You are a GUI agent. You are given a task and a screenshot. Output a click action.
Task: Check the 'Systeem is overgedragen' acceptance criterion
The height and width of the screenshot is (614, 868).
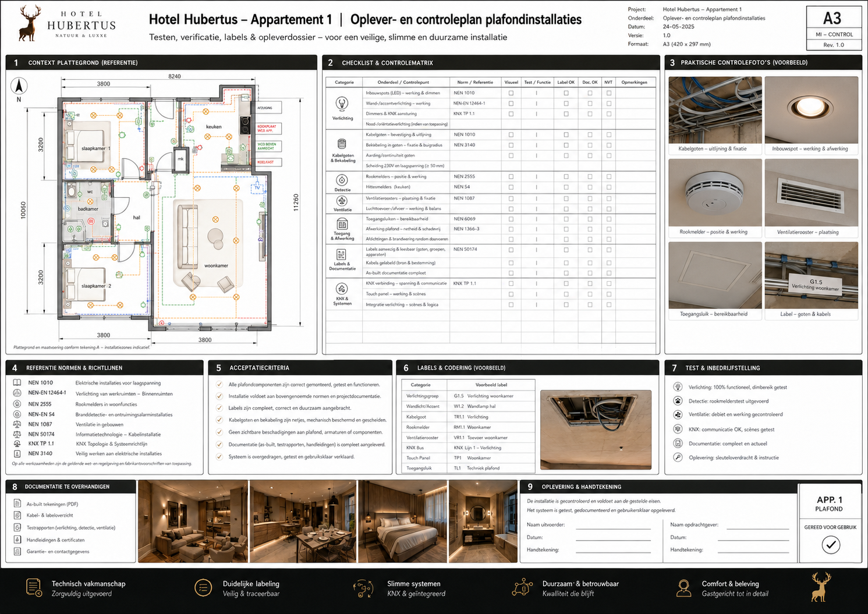pyautogui.click(x=219, y=457)
